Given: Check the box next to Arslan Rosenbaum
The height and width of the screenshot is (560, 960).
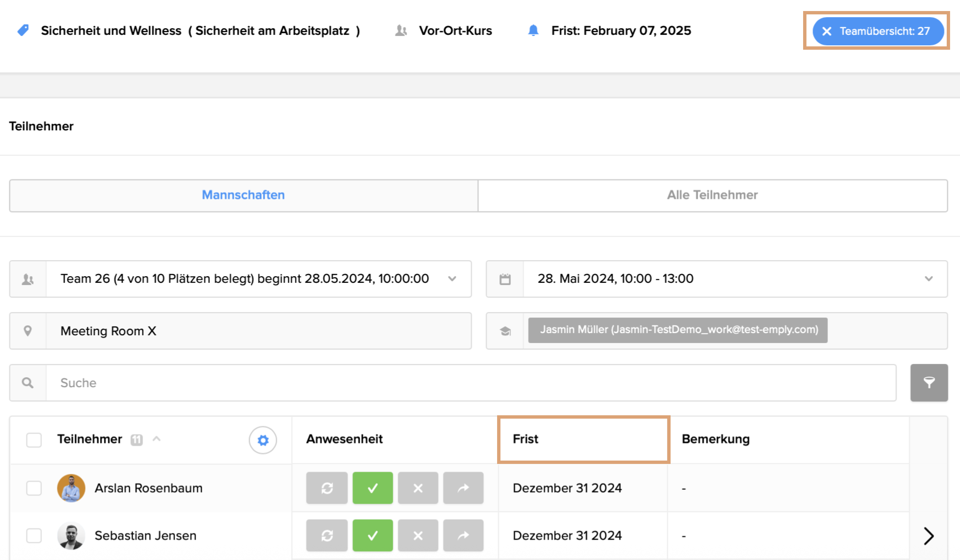Looking at the screenshot, I should pos(34,488).
